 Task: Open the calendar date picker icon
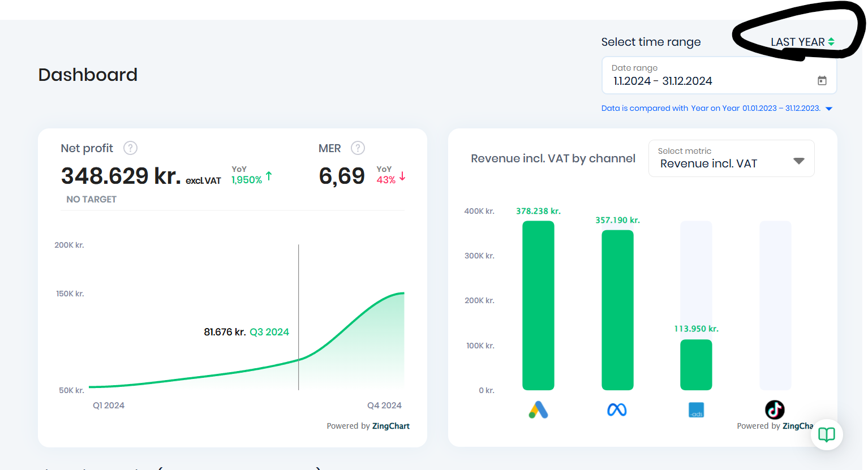[x=822, y=81]
